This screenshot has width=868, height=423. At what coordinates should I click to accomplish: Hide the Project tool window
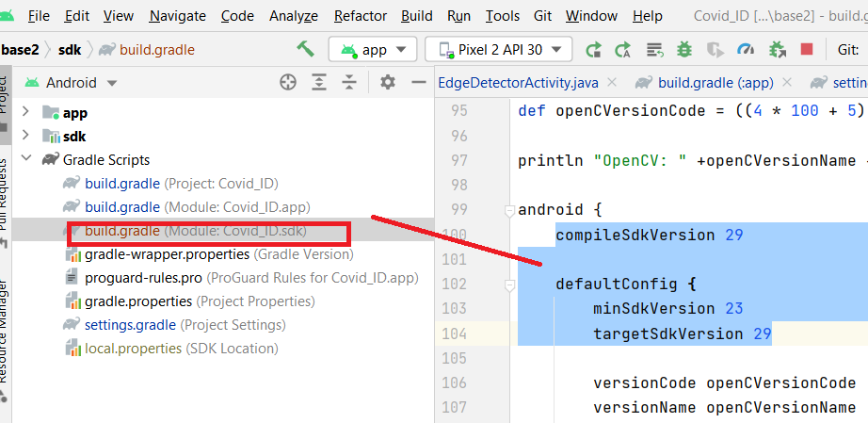click(x=419, y=83)
